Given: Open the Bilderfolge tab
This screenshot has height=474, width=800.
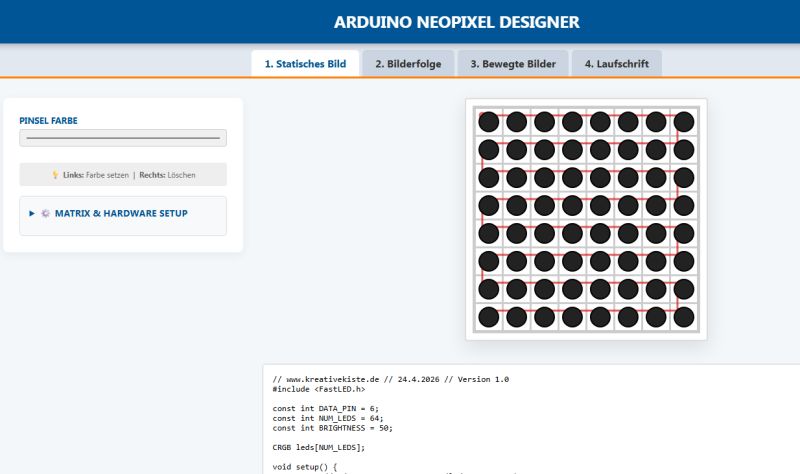Looking at the screenshot, I should coord(408,64).
